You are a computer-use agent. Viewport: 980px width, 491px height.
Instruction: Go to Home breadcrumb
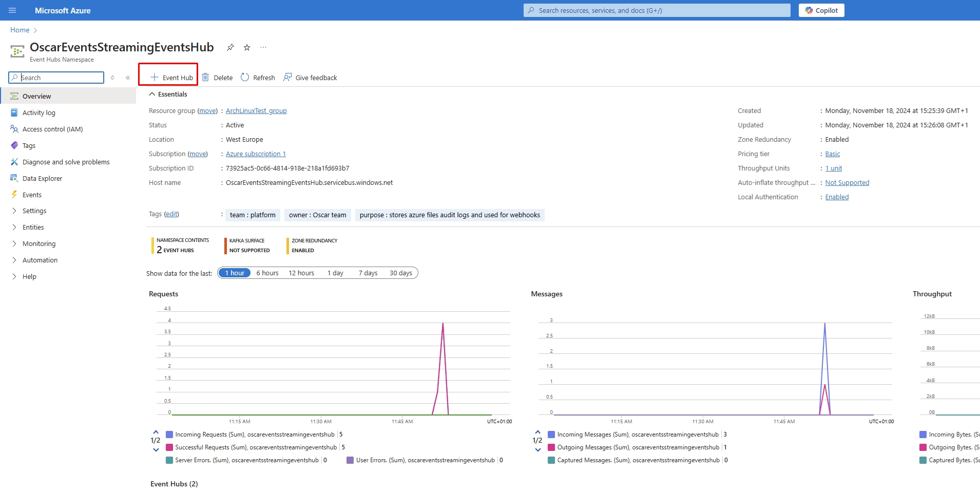(20, 30)
